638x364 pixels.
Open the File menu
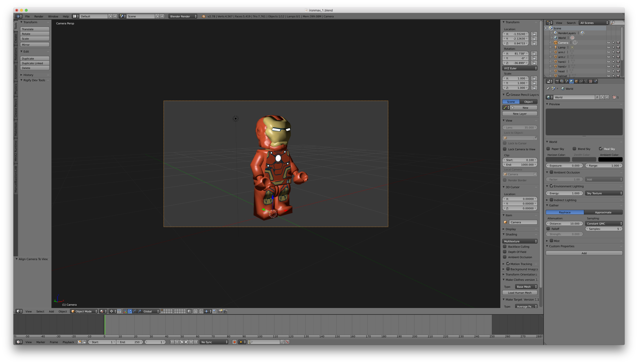coord(27,16)
